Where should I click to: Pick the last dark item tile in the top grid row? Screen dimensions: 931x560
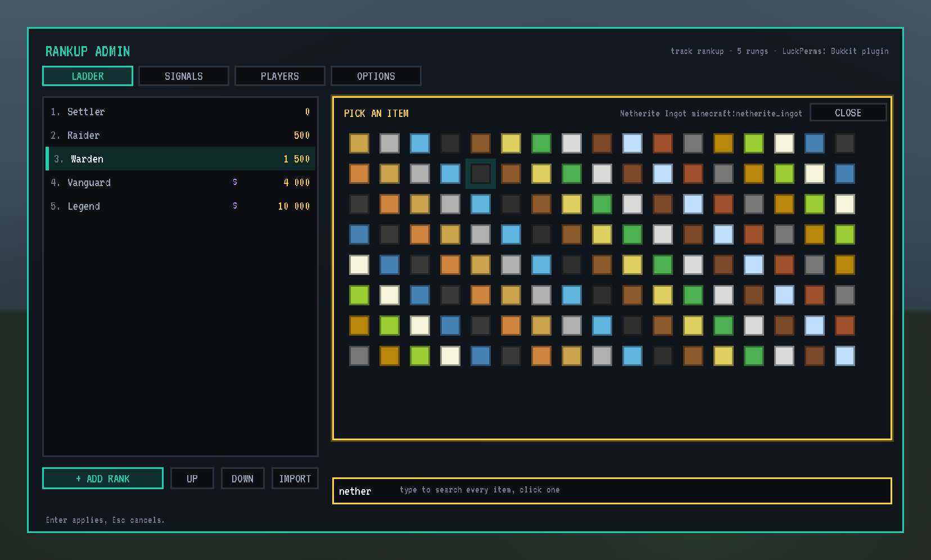(x=845, y=143)
